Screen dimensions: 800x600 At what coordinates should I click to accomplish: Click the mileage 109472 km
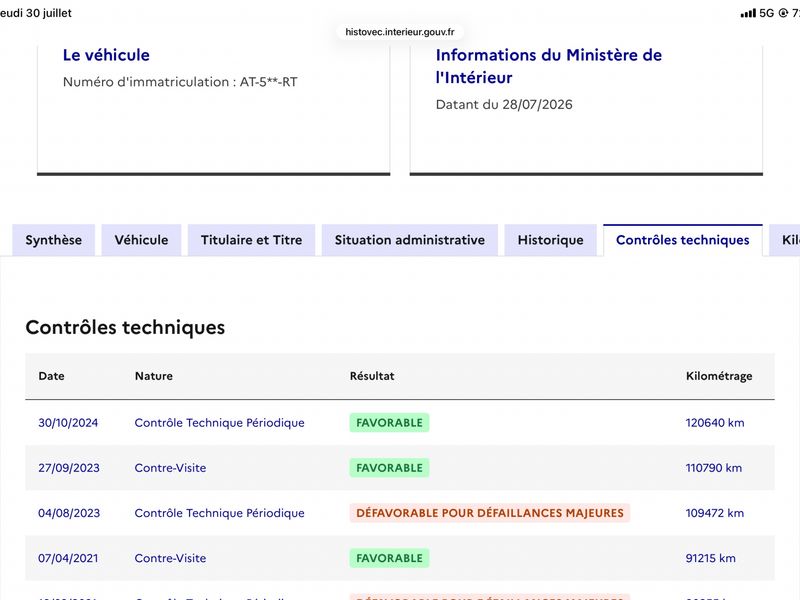click(x=715, y=513)
